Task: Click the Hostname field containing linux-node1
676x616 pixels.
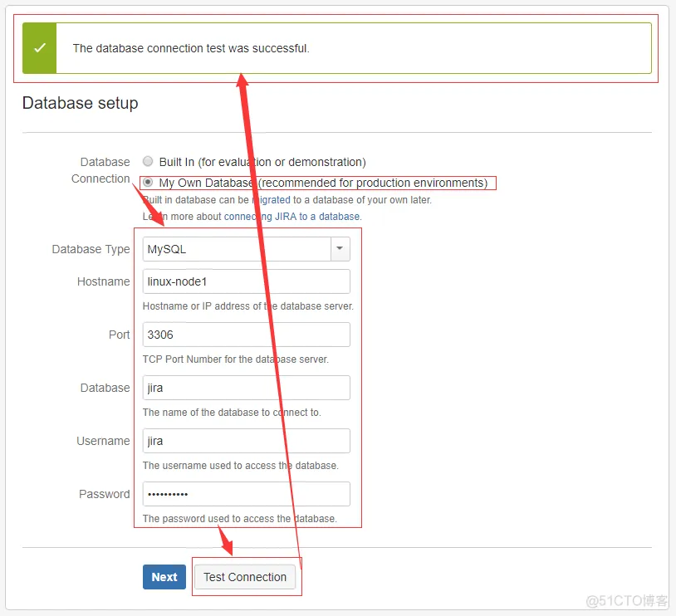Action: click(x=246, y=281)
